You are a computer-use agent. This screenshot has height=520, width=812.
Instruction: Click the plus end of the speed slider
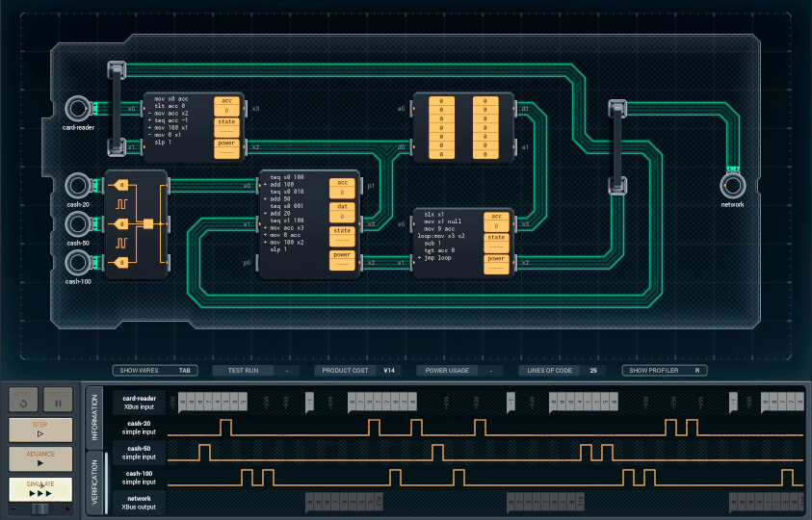(x=67, y=509)
